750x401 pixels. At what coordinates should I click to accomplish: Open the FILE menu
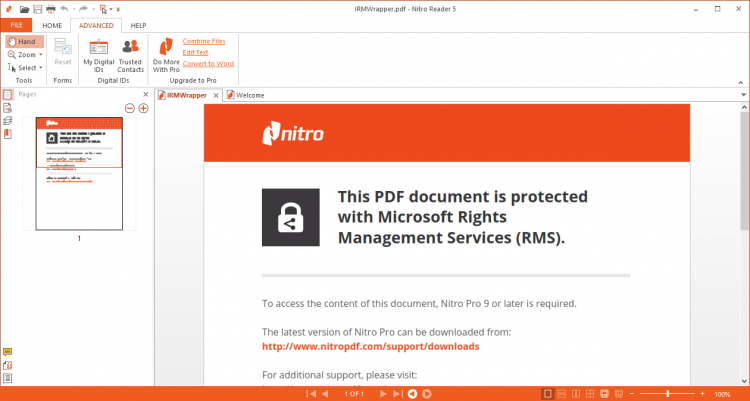pyautogui.click(x=16, y=25)
